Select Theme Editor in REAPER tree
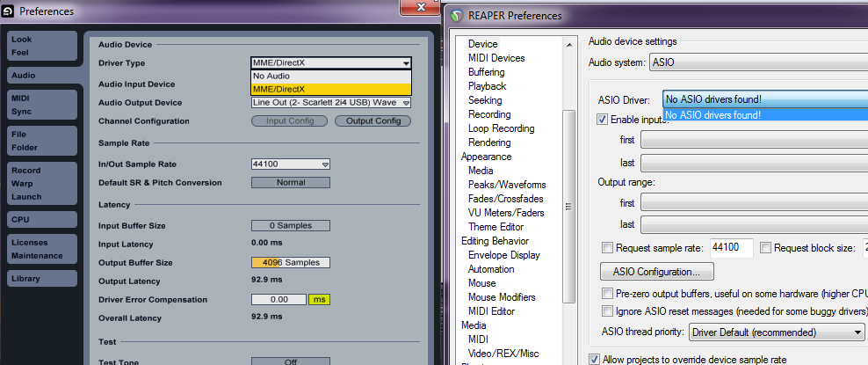The width and height of the screenshot is (868, 365). tap(496, 227)
